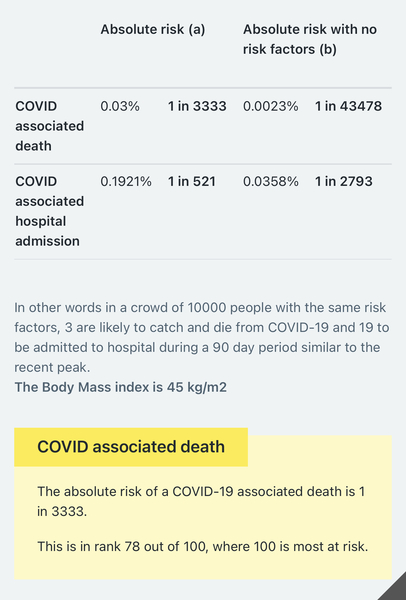
Task: Select the 0.0358% baseline admission risk
Action: pos(271,181)
